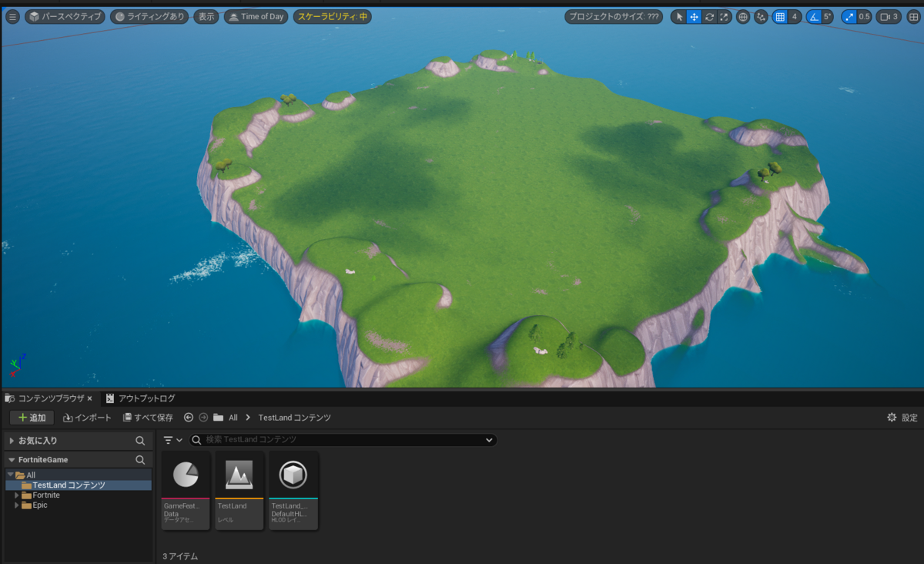Toggle rotation angle snapping

[x=813, y=16]
